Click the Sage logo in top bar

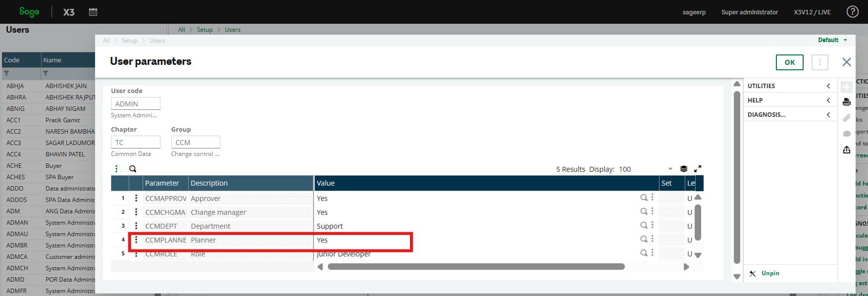click(29, 12)
